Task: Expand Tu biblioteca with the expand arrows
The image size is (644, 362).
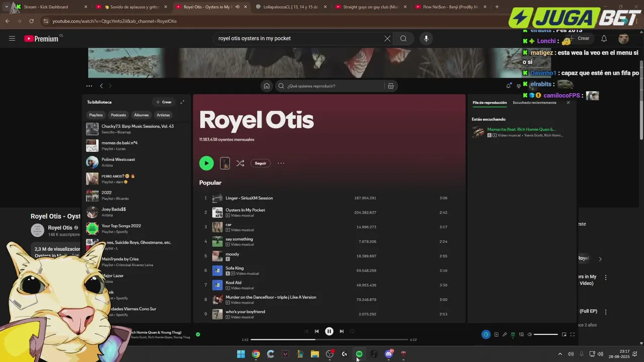Action: pyautogui.click(x=182, y=102)
